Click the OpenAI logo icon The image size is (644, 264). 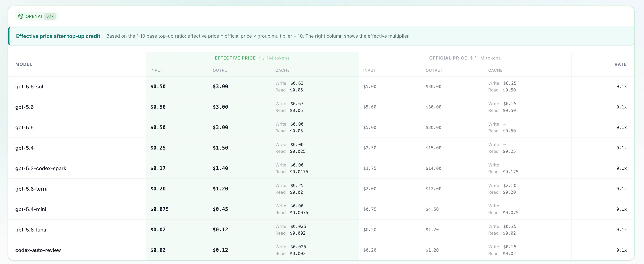coord(21,16)
